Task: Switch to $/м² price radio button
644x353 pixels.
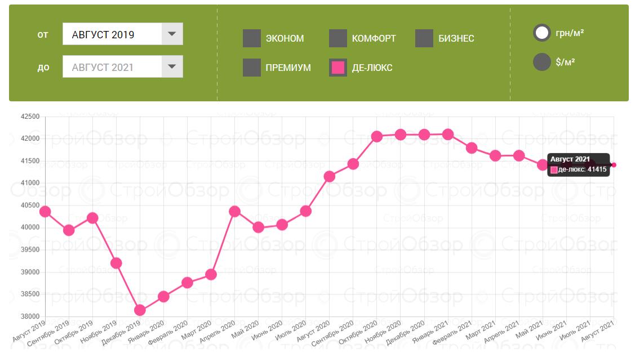Action: pyautogui.click(x=541, y=62)
